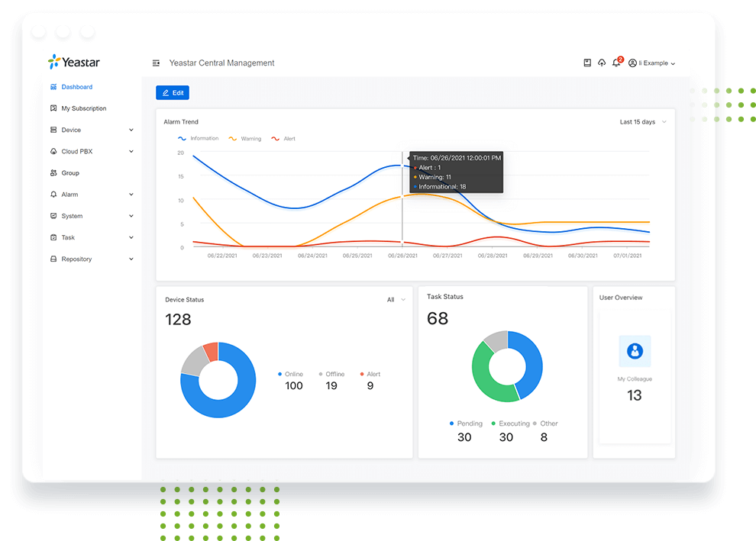The height and width of the screenshot is (541, 756).
Task: Toggle Information series in chart legend
Action: coord(198,139)
